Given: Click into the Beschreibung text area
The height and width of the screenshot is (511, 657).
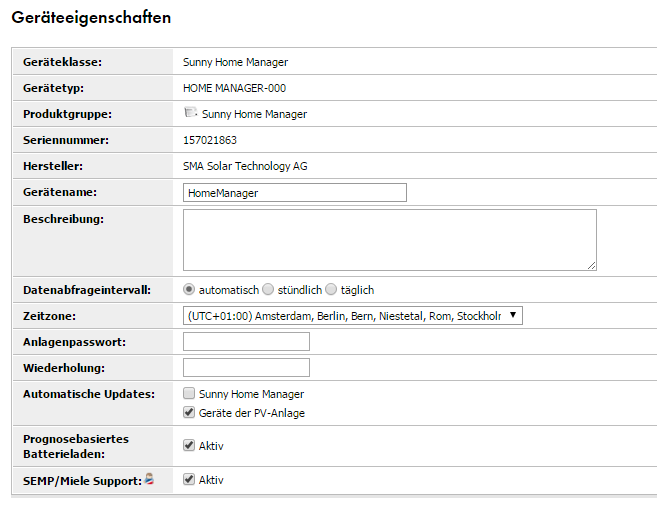Looking at the screenshot, I should click(x=390, y=240).
